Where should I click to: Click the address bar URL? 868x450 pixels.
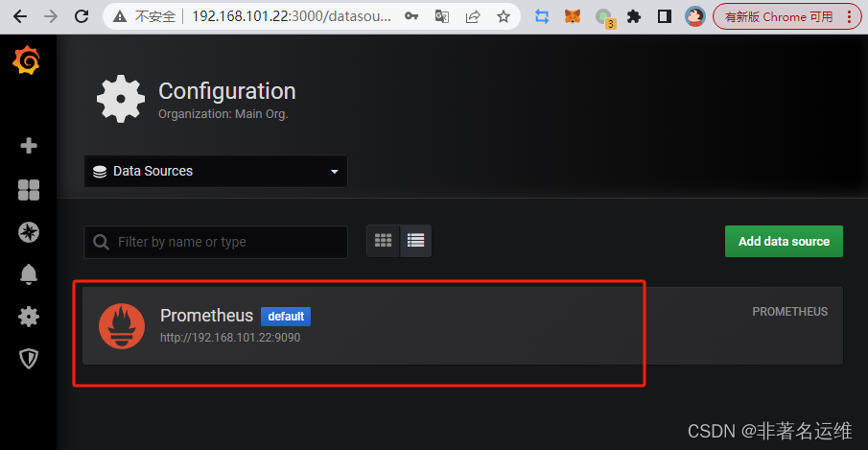292,16
